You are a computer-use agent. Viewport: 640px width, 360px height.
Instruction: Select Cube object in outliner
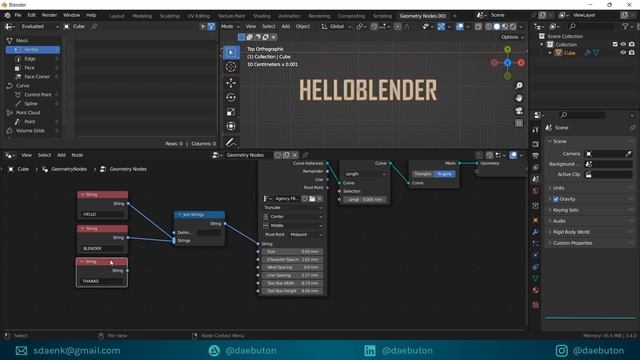point(569,53)
